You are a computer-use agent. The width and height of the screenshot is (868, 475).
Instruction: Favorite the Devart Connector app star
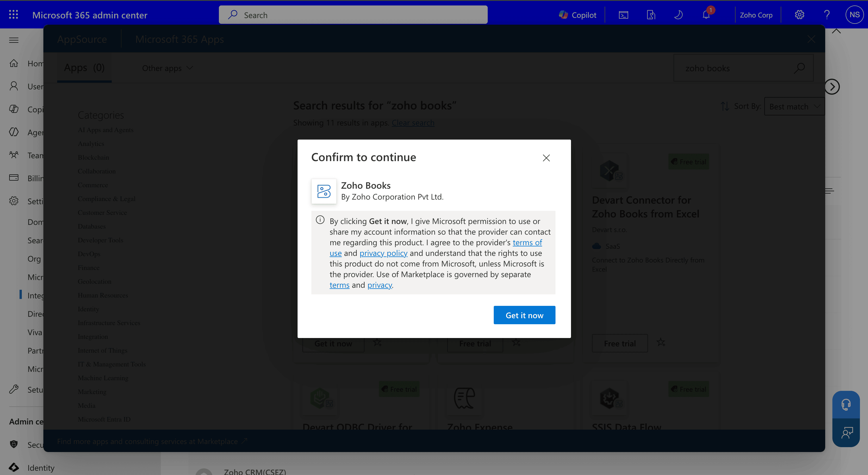661,343
